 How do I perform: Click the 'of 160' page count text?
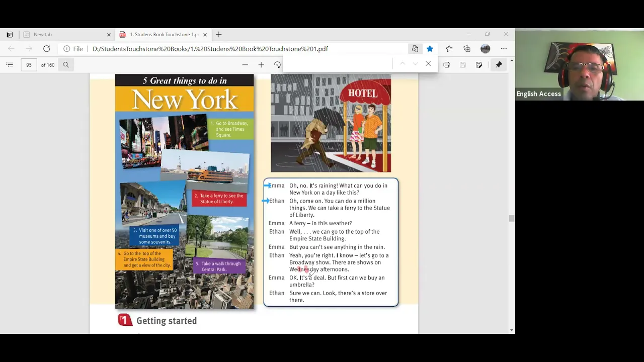pyautogui.click(x=48, y=65)
